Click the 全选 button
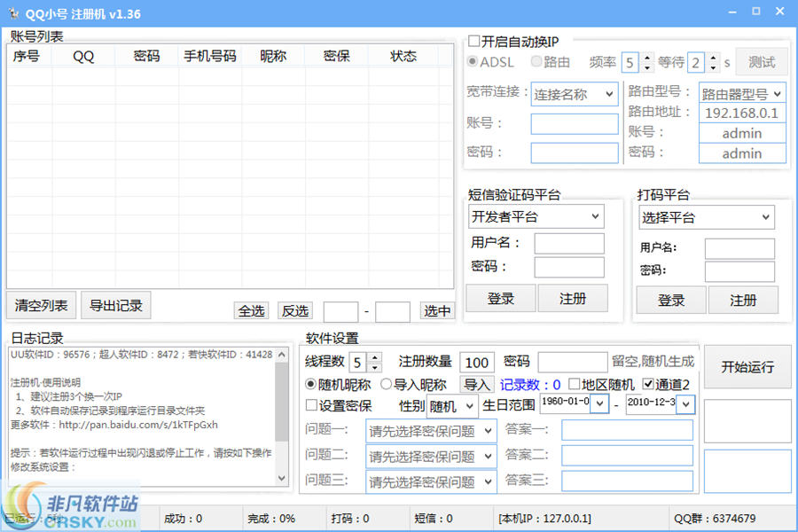The width and height of the screenshot is (798, 532). [252, 310]
